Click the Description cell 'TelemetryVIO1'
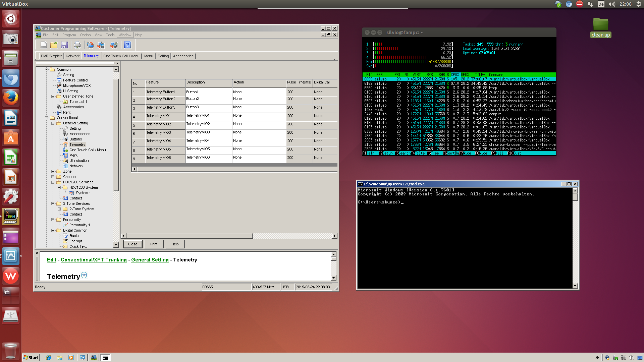 click(x=209, y=117)
